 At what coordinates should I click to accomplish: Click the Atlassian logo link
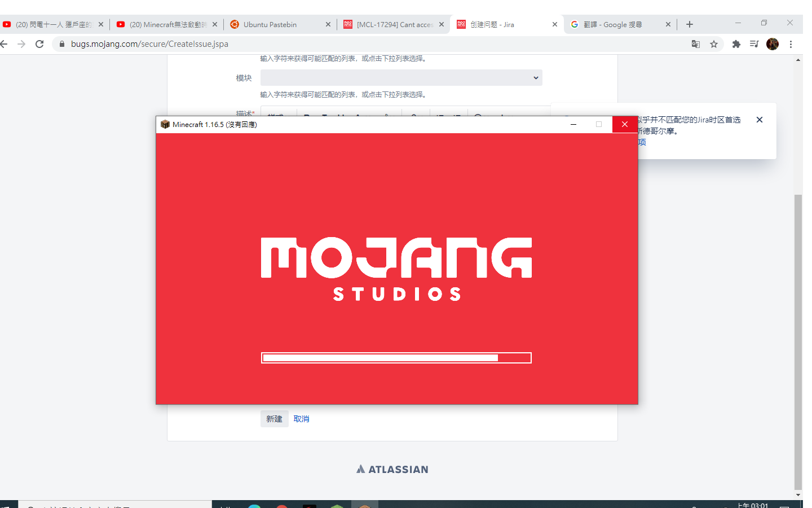[392, 469]
